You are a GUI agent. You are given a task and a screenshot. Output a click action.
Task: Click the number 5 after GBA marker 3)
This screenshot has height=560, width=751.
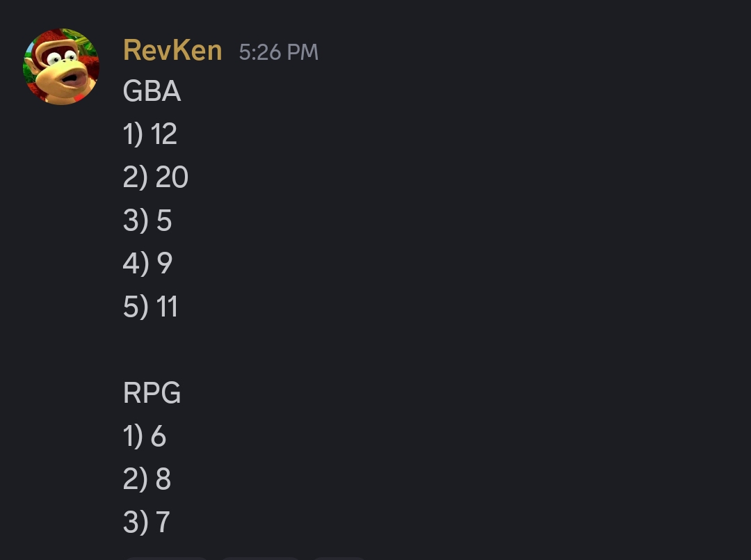point(164,221)
